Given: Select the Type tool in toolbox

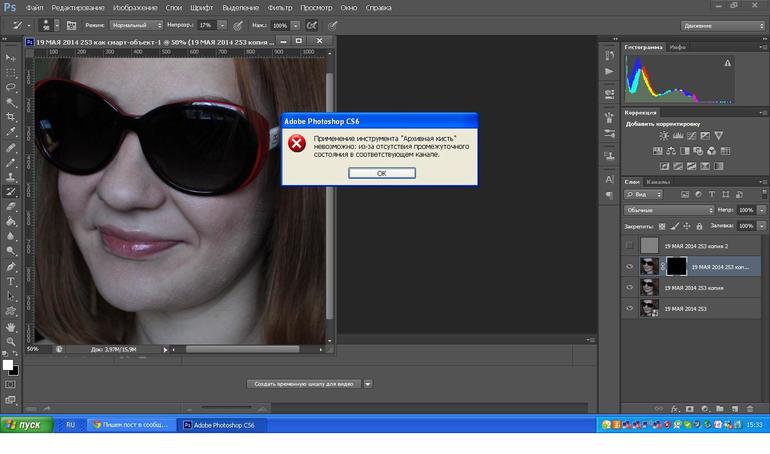Looking at the screenshot, I should click(11, 282).
